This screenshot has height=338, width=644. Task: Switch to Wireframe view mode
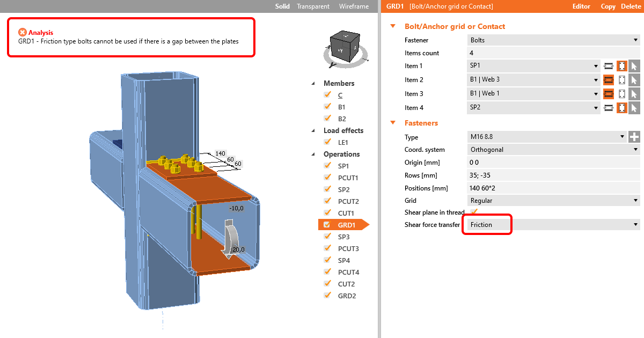pos(354,6)
